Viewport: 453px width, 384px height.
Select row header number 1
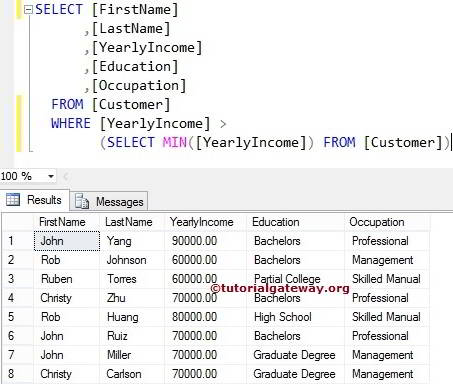[x=18, y=241]
